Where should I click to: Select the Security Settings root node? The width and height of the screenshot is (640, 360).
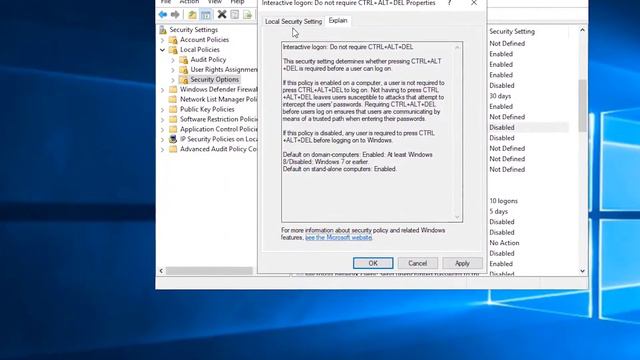(x=193, y=30)
